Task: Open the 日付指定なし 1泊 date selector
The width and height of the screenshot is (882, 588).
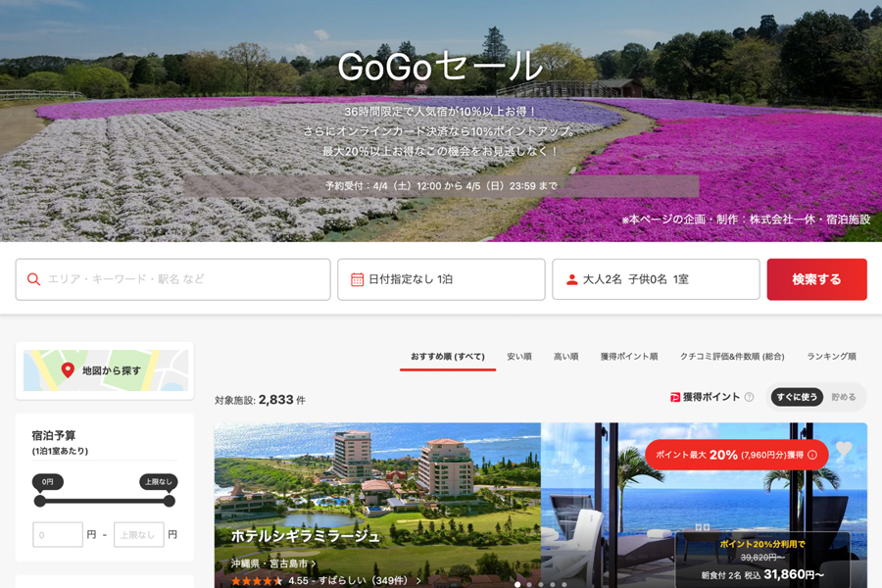Action: 441,279
